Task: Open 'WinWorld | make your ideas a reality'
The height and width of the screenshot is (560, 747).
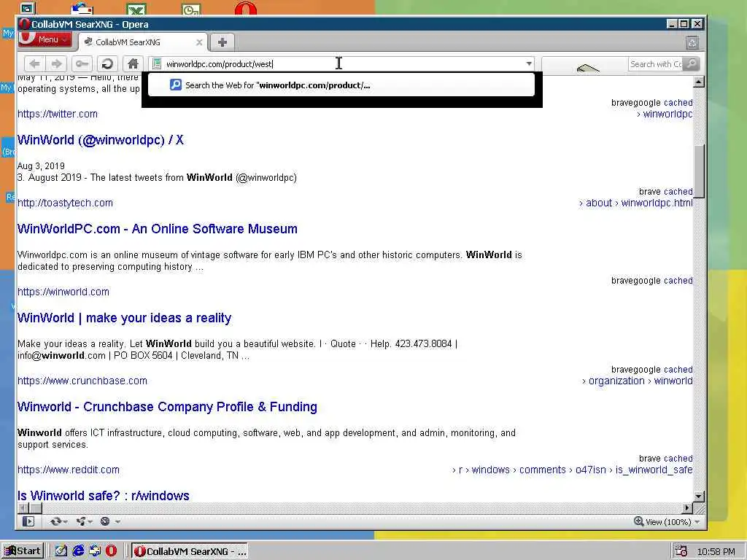Action: 124,318
